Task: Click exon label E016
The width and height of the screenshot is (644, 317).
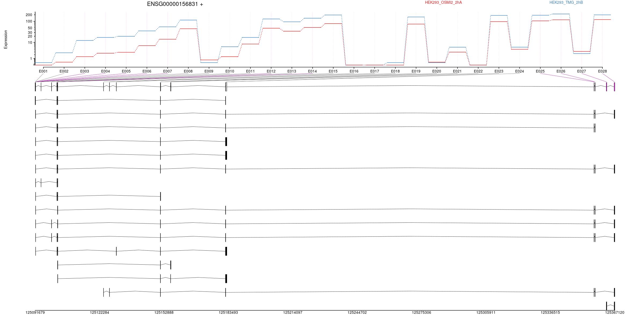Action: [x=354, y=71]
